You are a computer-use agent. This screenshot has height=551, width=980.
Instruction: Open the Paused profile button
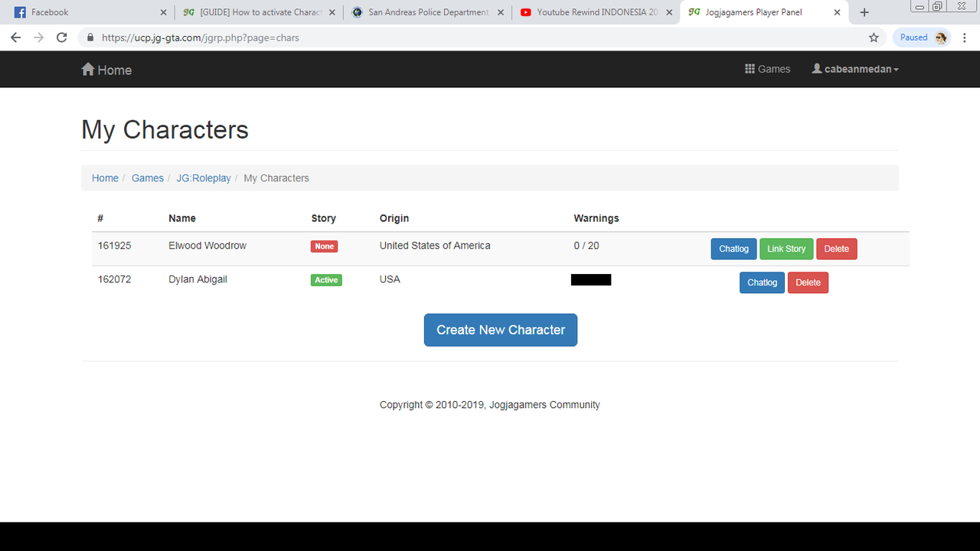[x=922, y=37]
